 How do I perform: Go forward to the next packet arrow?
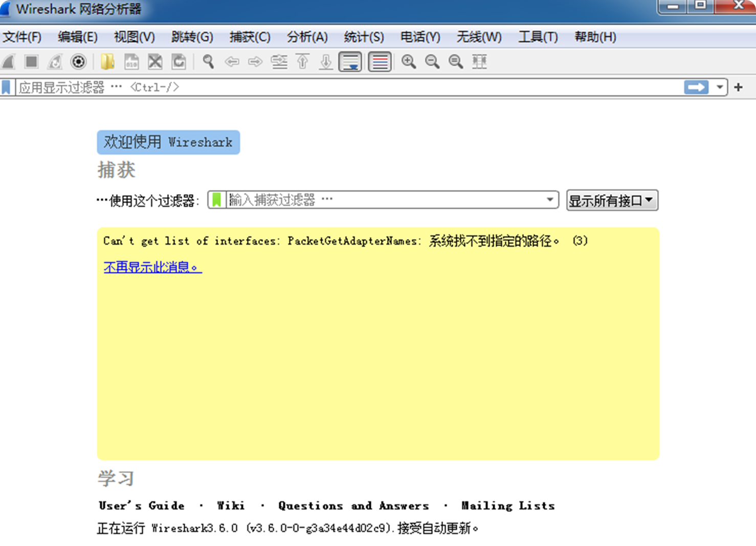[x=255, y=62]
